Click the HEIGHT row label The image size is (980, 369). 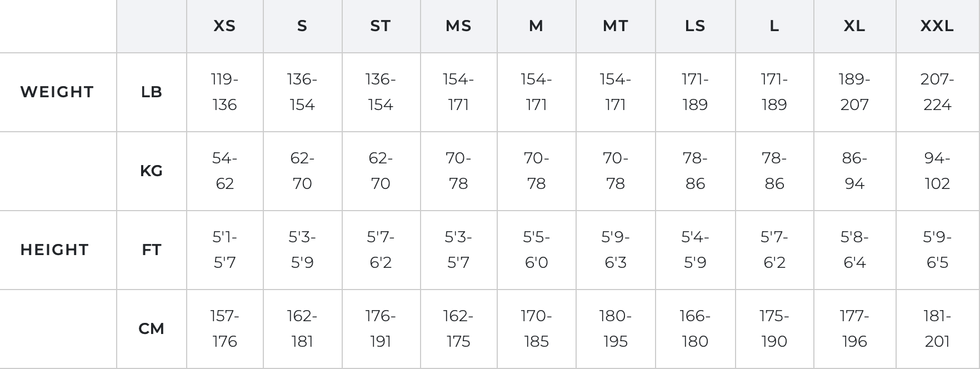54,250
